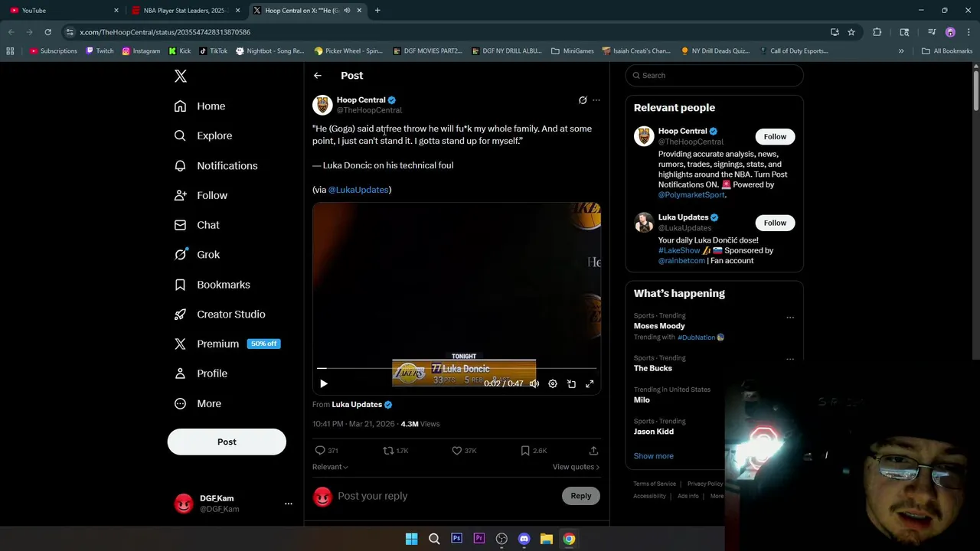This screenshot has height=551, width=980.
Task: Open browser Extensions puzzle icon
Action: [x=877, y=32]
